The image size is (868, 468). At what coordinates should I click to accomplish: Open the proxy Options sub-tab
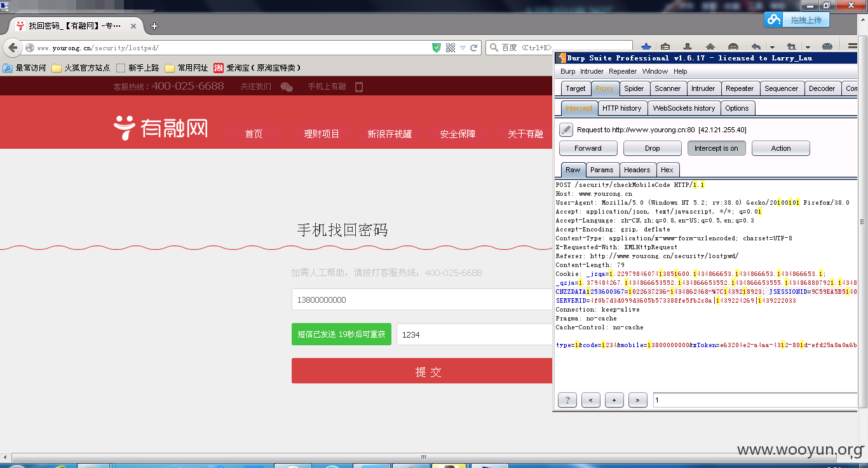click(x=736, y=108)
